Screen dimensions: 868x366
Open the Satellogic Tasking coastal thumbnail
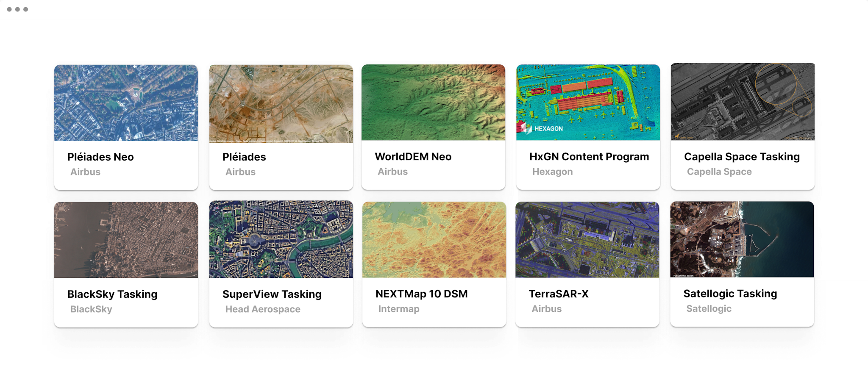742,239
